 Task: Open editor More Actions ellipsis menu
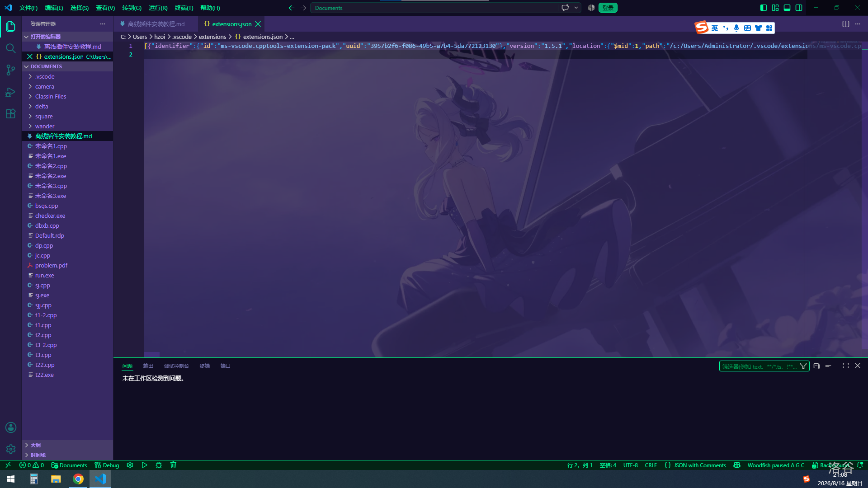[858, 24]
